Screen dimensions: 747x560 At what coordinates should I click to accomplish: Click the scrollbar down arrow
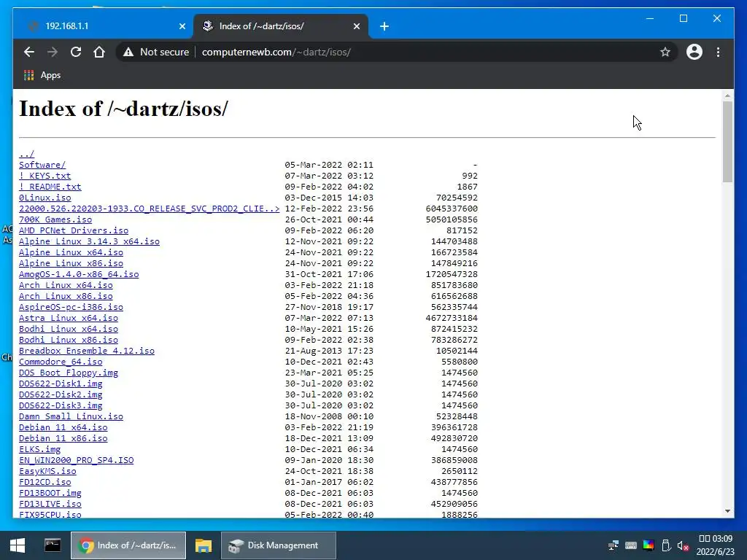point(727,511)
